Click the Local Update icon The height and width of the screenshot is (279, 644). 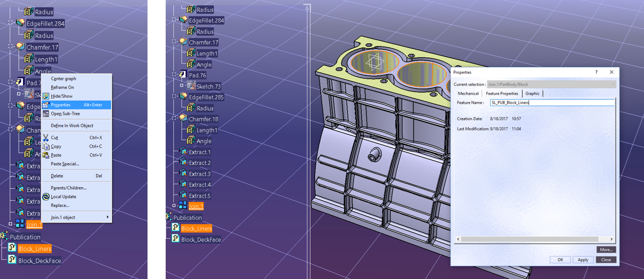(x=46, y=197)
